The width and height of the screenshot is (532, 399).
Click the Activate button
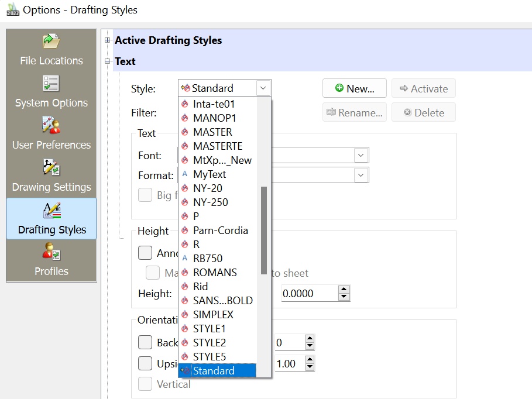(x=423, y=89)
